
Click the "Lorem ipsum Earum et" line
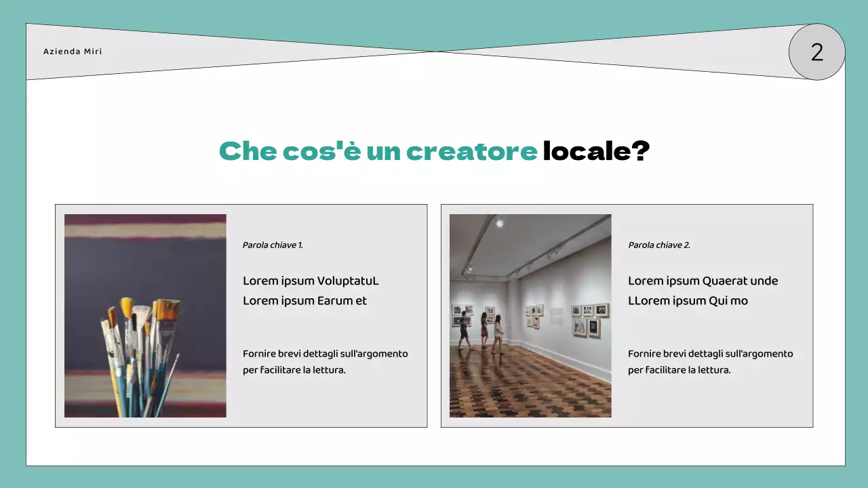click(x=304, y=301)
